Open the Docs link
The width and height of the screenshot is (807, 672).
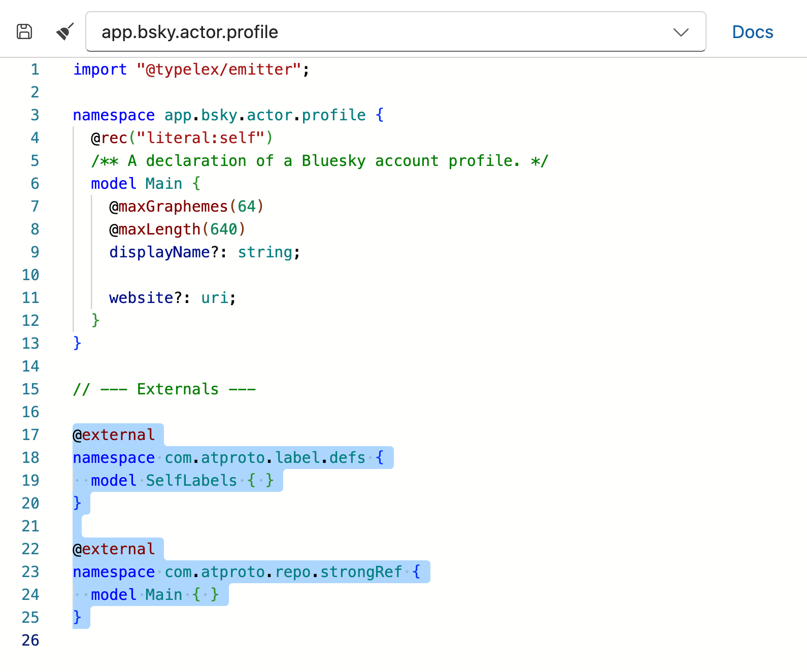click(752, 32)
